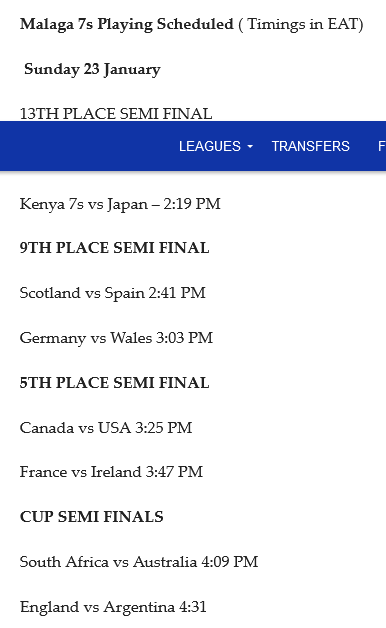Click the England vs Argentina 4:31 fixture
The image size is (386, 628).
[113, 607]
